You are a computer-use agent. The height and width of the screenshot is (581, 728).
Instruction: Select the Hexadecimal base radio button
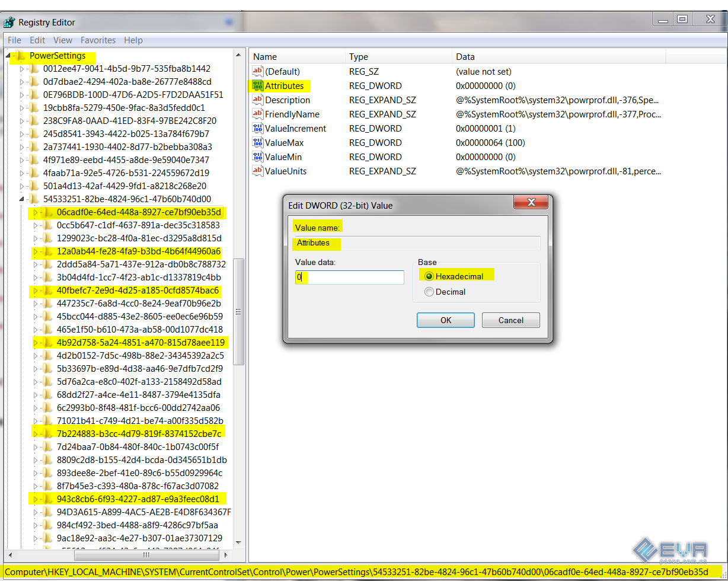(429, 276)
